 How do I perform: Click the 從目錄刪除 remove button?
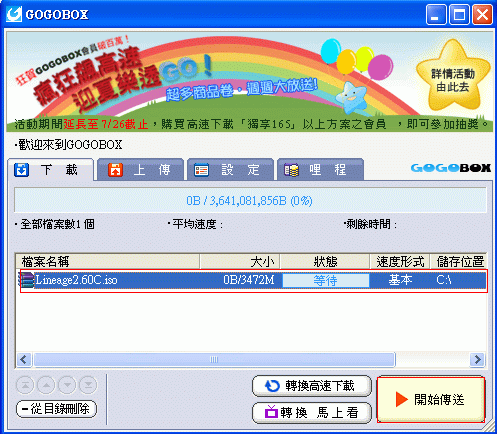point(56,408)
